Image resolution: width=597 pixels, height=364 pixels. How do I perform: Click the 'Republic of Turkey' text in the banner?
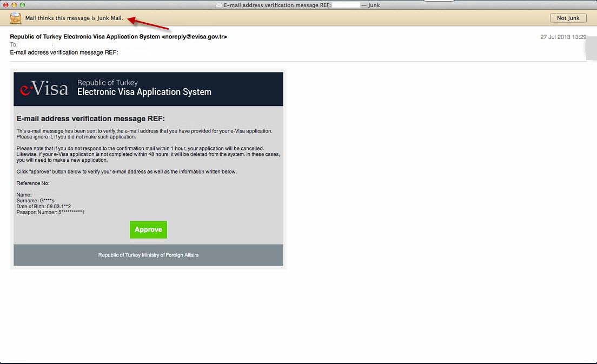tap(108, 82)
